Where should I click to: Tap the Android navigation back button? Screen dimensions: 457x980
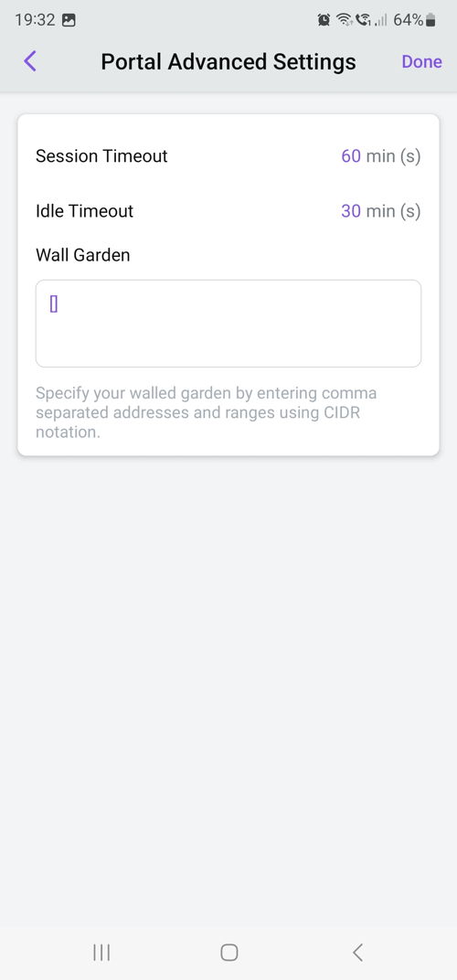click(357, 952)
